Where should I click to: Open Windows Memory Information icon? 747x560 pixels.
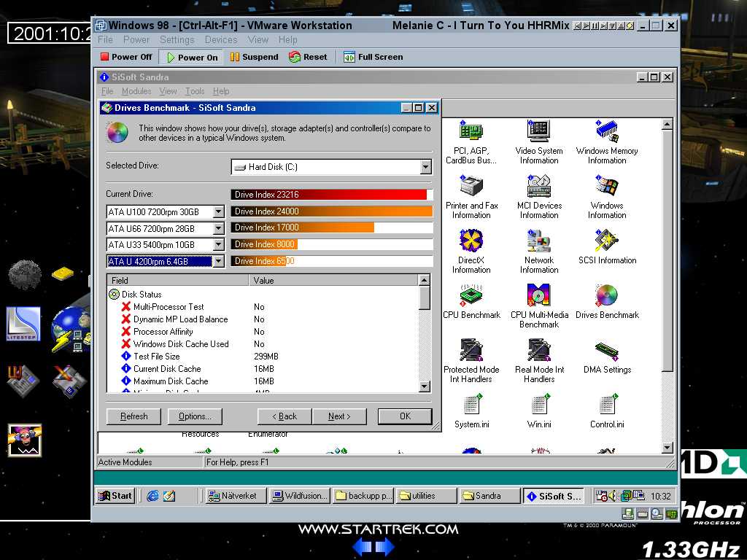point(607,131)
